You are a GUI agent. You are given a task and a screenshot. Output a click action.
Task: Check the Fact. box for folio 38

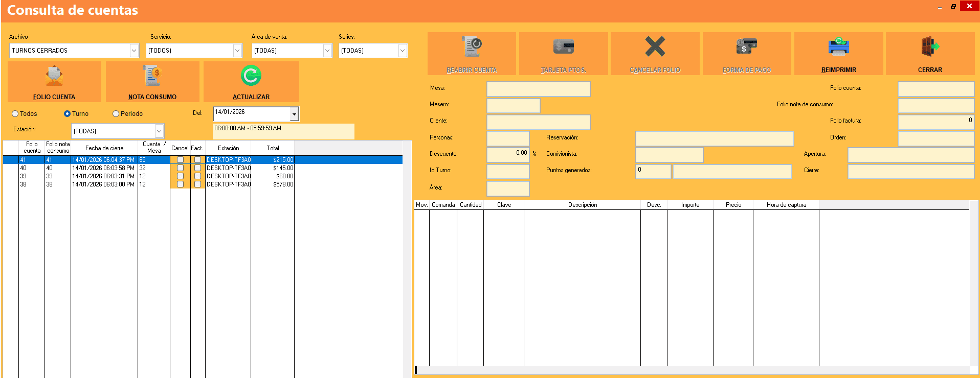tap(197, 184)
